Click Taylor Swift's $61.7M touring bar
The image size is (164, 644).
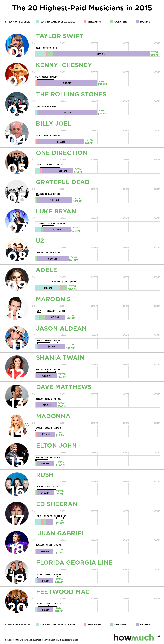pyautogui.click(x=101, y=54)
